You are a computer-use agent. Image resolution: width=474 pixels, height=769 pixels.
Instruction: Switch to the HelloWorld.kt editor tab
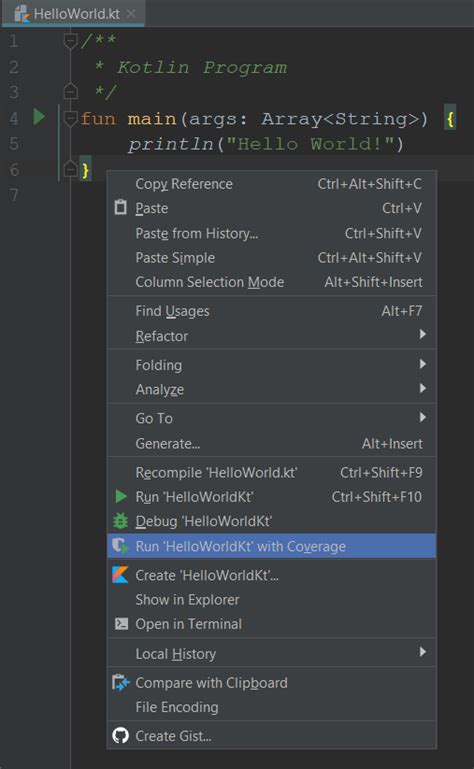click(74, 14)
